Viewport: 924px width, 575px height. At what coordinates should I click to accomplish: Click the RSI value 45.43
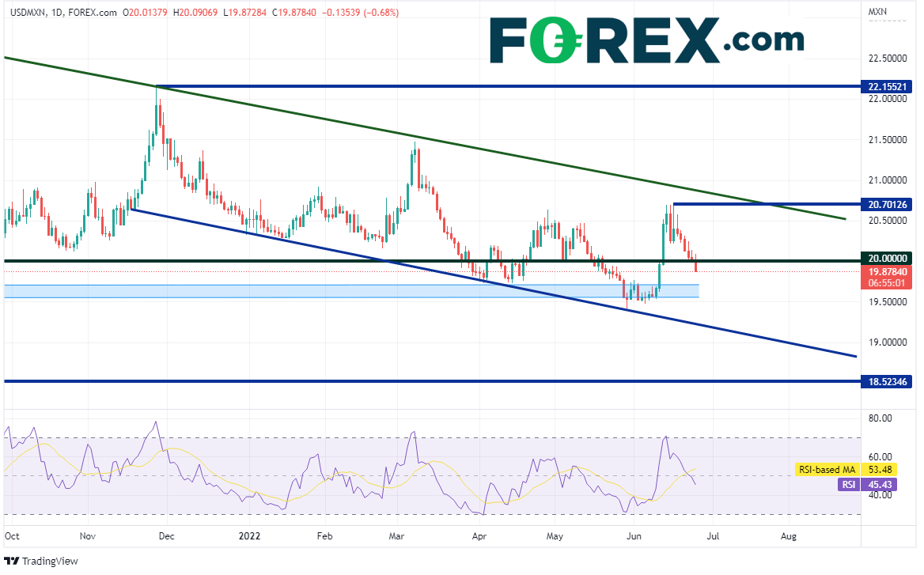(879, 484)
